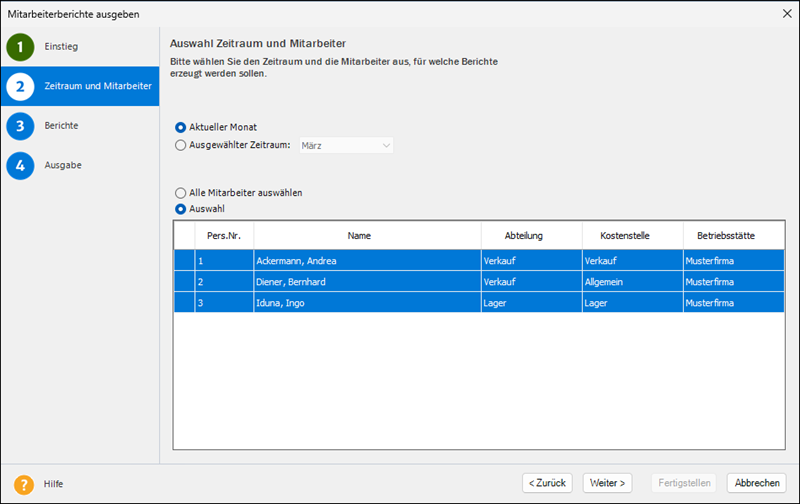This screenshot has width=800, height=504.
Task: Click the row selector of Ackermann row
Action: (x=184, y=261)
